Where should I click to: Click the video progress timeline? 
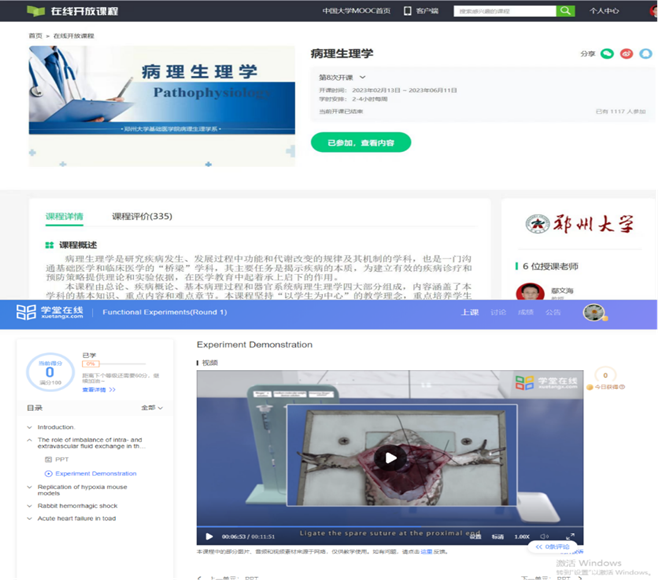390,526
